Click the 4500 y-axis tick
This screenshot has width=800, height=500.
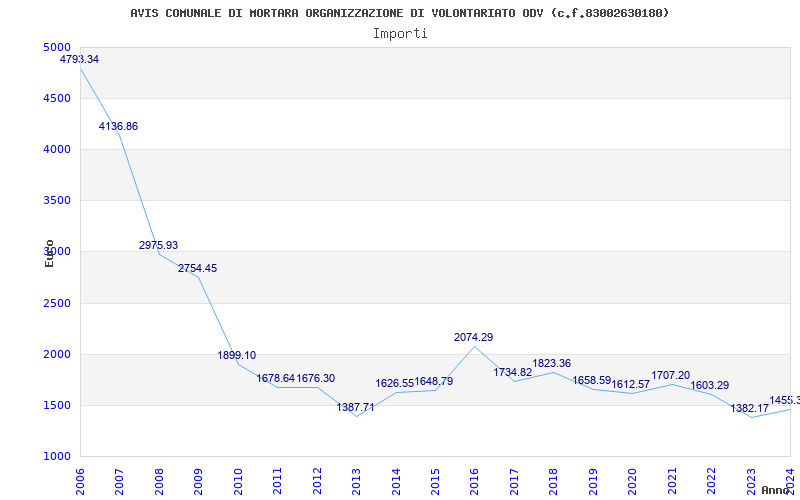[57, 98]
